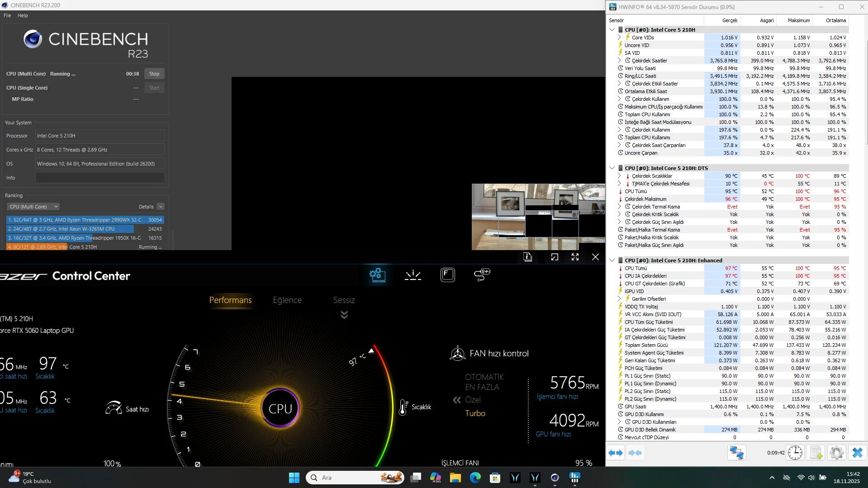This screenshot has height=488, width=868.
Task: Expand the ranking Details button
Action: [x=160, y=207]
